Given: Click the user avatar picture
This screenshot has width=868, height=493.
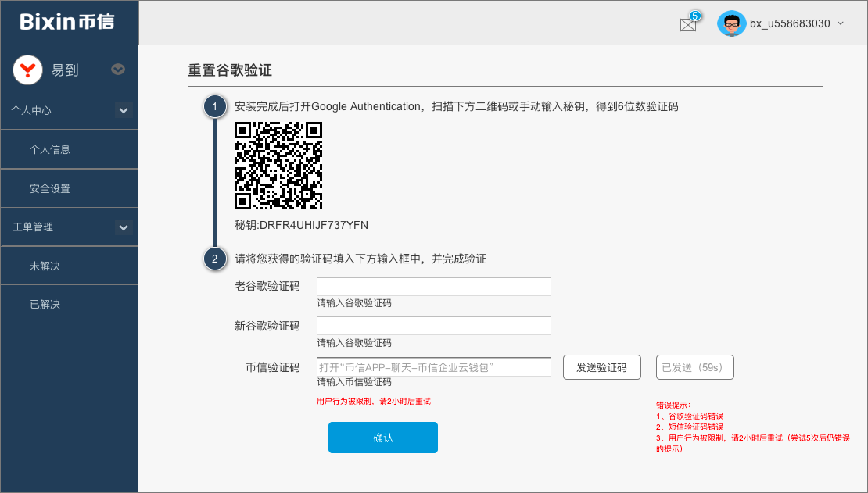Looking at the screenshot, I should pos(731,23).
